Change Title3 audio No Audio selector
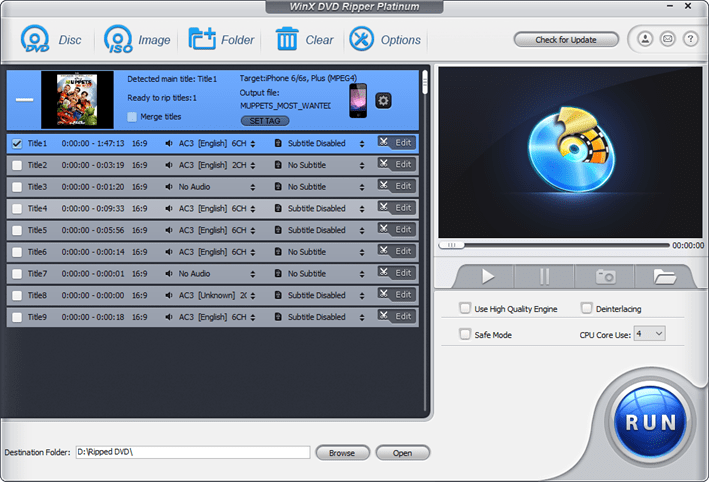Viewport: 709px width, 482px height. (253, 187)
